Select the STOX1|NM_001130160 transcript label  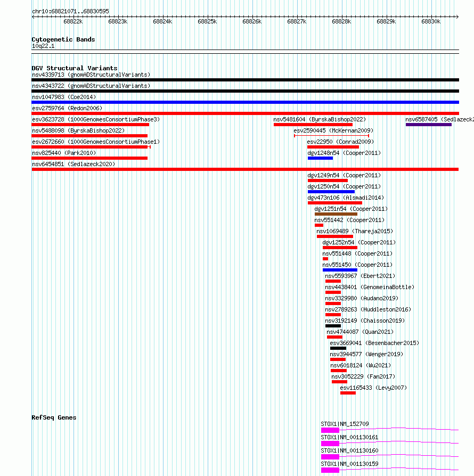pyautogui.click(x=349, y=451)
